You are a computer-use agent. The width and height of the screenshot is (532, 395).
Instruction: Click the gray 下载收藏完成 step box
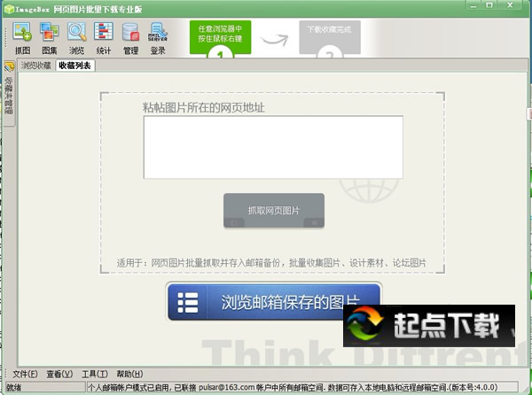pyautogui.click(x=330, y=37)
